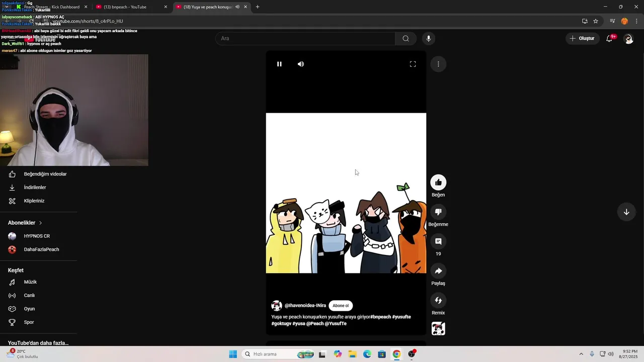Viewport: 644px width, 362px height.
Task: Click the Paylaş share icon
Action: (x=438, y=271)
